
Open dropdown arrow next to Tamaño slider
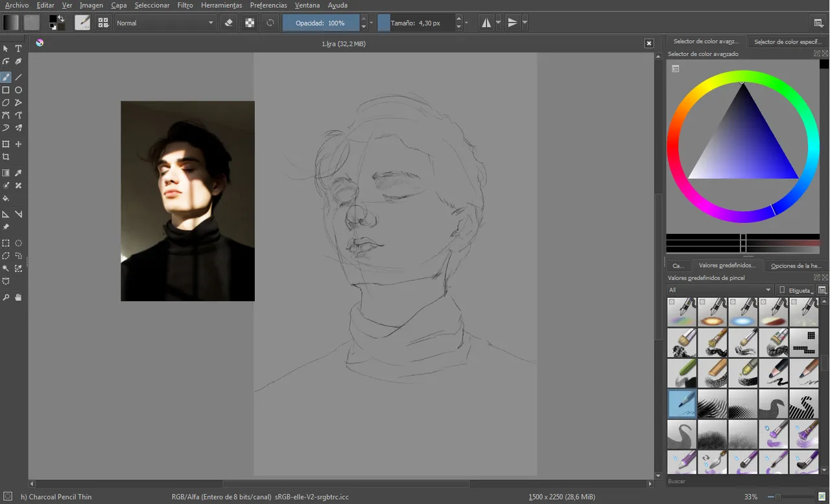[466, 23]
